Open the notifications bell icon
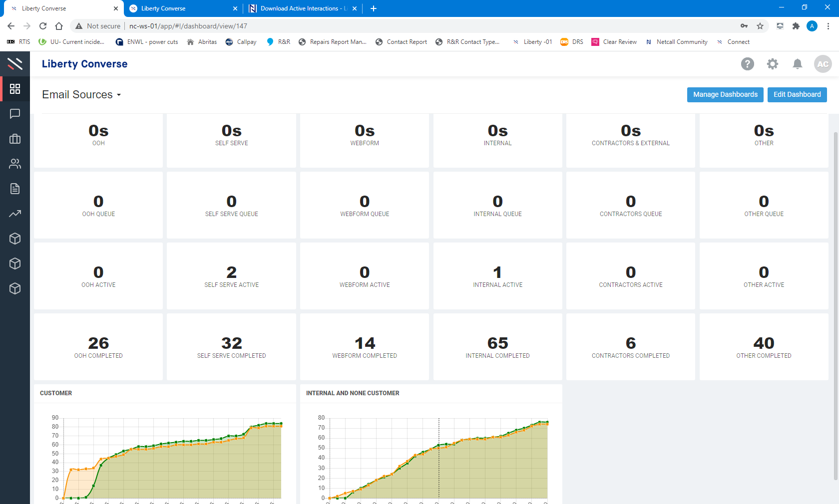 pos(798,64)
